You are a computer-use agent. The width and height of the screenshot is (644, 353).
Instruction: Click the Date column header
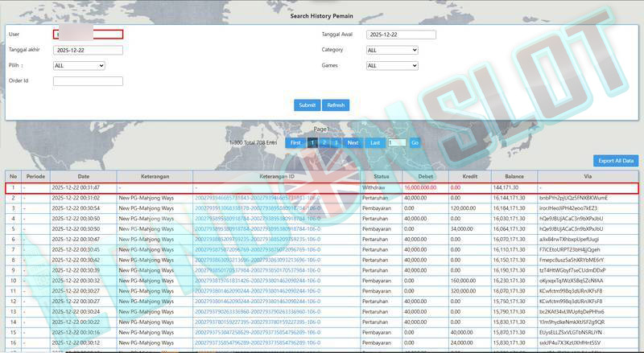tap(83, 176)
